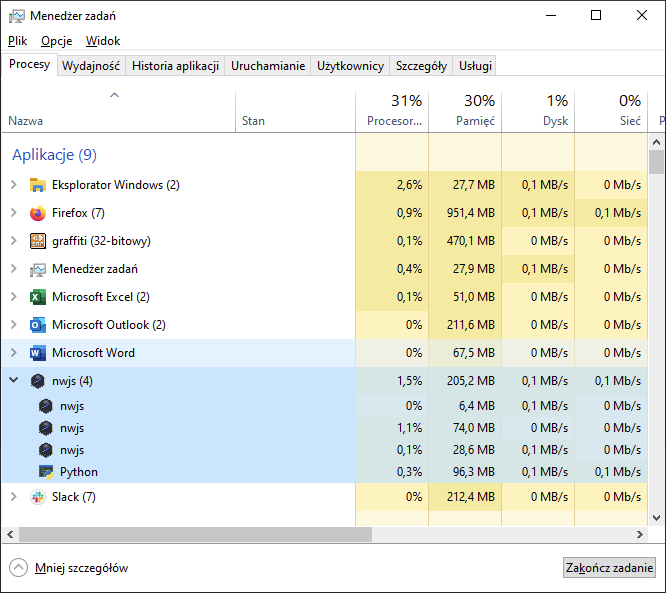Click the graffiti app icon
This screenshot has width=666, height=593.
coord(38,241)
